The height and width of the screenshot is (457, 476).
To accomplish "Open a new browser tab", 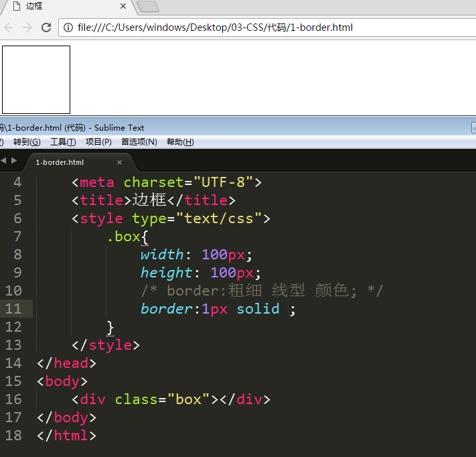I will click(x=147, y=7).
